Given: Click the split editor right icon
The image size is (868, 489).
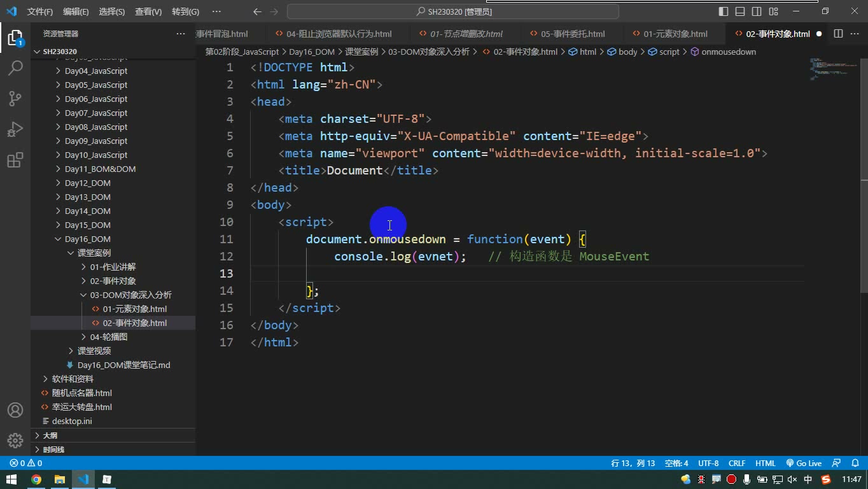Looking at the screenshot, I should (838, 34).
